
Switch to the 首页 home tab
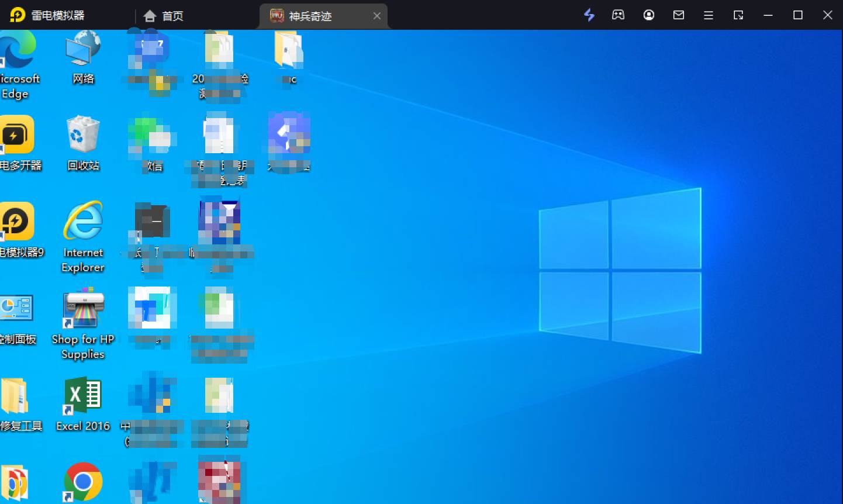pyautogui.click(x=164, y=16)
